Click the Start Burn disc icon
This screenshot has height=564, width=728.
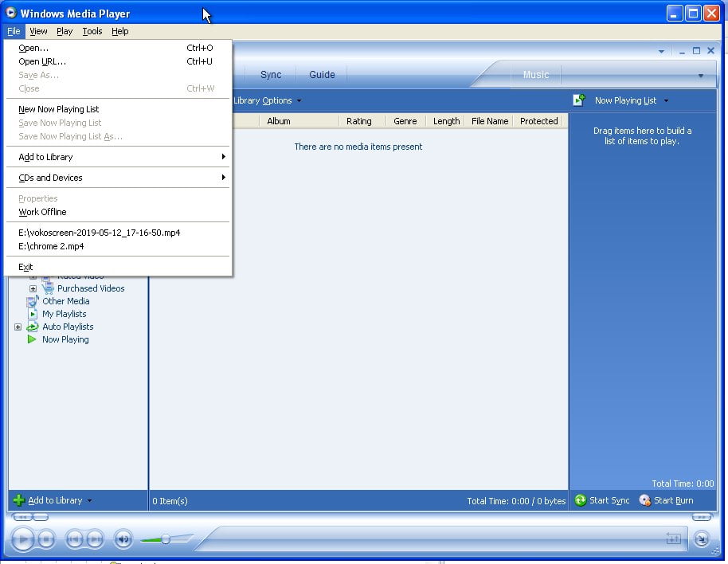[644, 500]
